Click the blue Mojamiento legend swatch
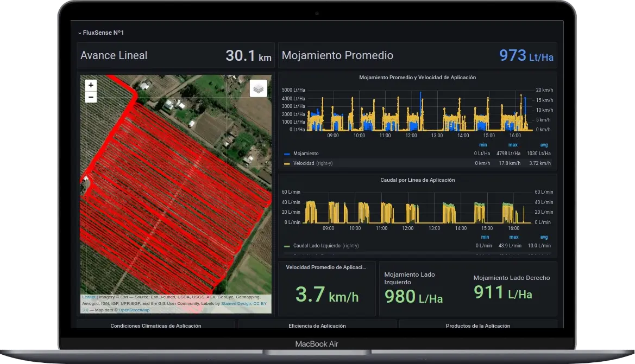This screenshot has width=635, height=364. click(x=287, y=154)
